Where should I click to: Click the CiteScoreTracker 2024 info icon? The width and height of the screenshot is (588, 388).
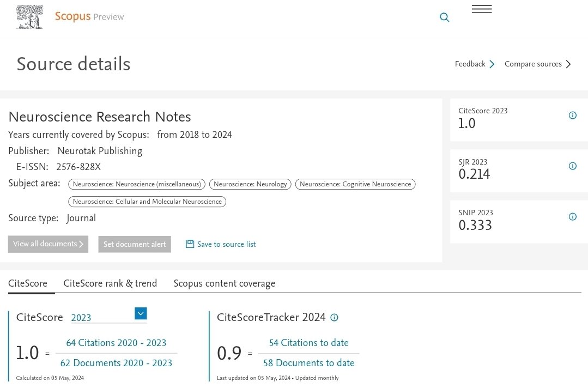tap(334, 317)
